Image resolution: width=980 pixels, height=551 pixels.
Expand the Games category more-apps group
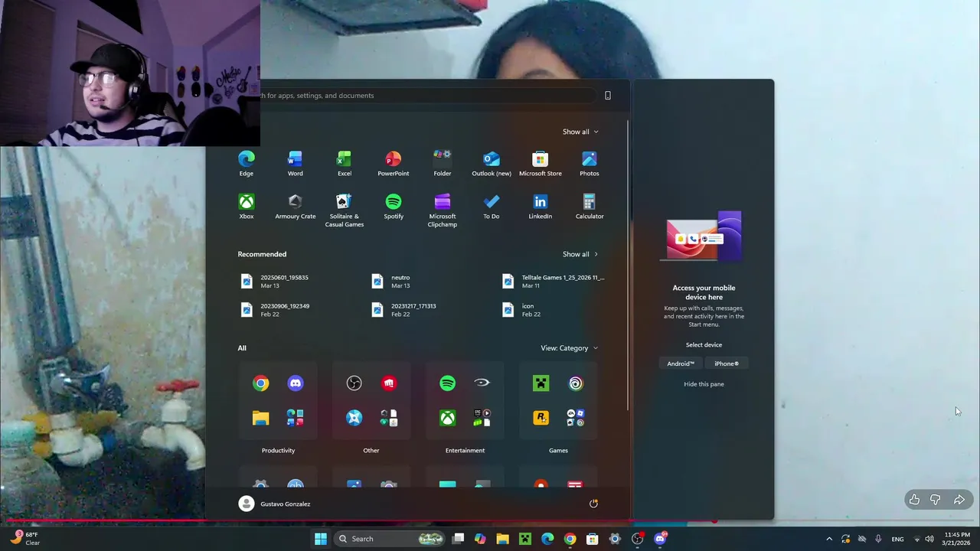(576, 418)
